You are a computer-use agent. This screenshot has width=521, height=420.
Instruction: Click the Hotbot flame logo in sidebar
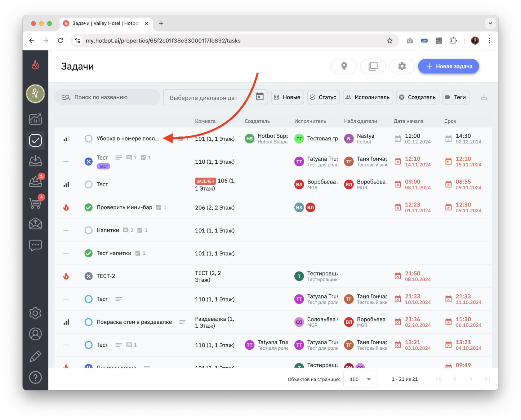tap(35, 64)
